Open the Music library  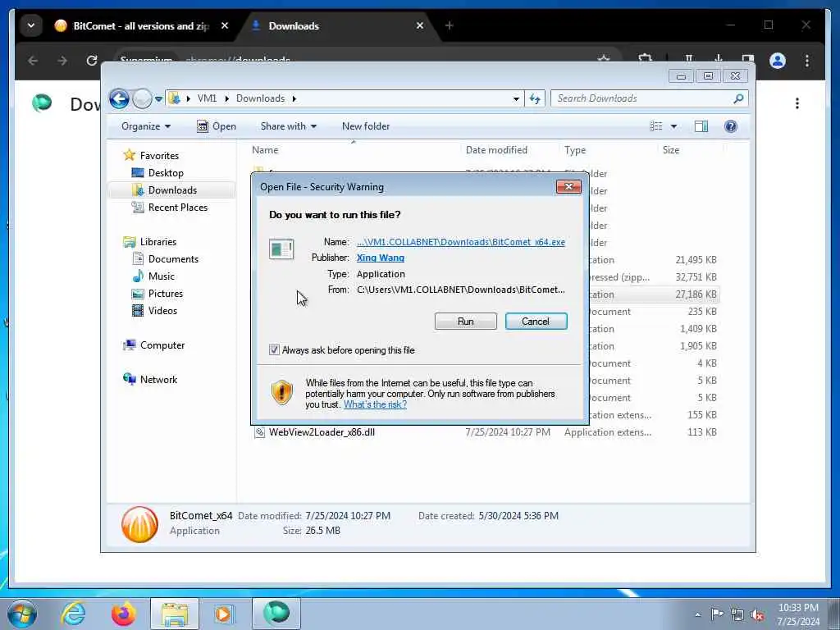(161, 276)
